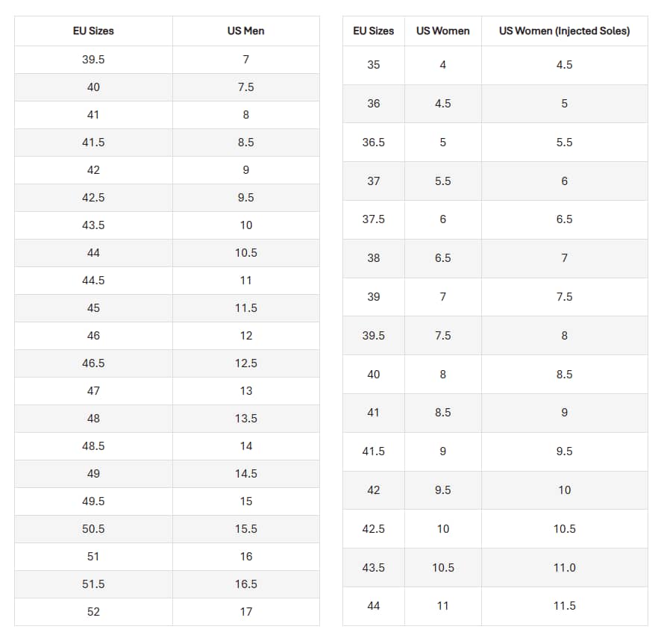The image size is (661, 644).
Task: Click the US Women column header
Action: coord(442,31)
